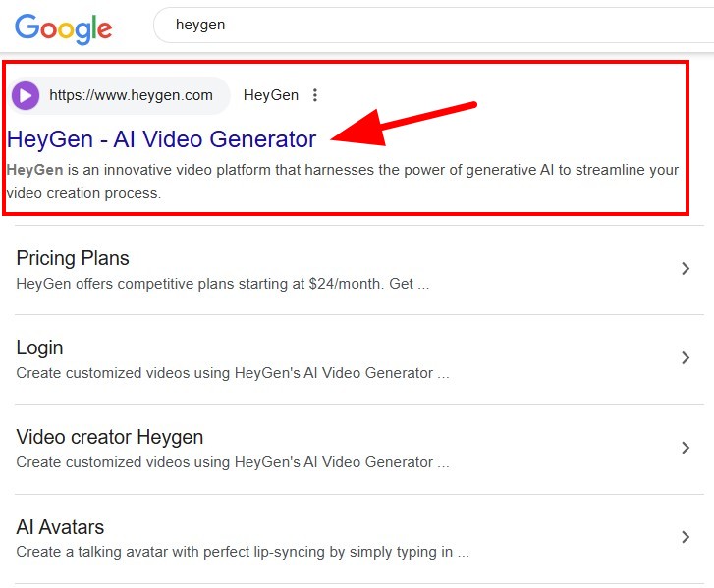Screen dimensions: 714x588
Task: Click the description text under Login
Action: point(233,373)
